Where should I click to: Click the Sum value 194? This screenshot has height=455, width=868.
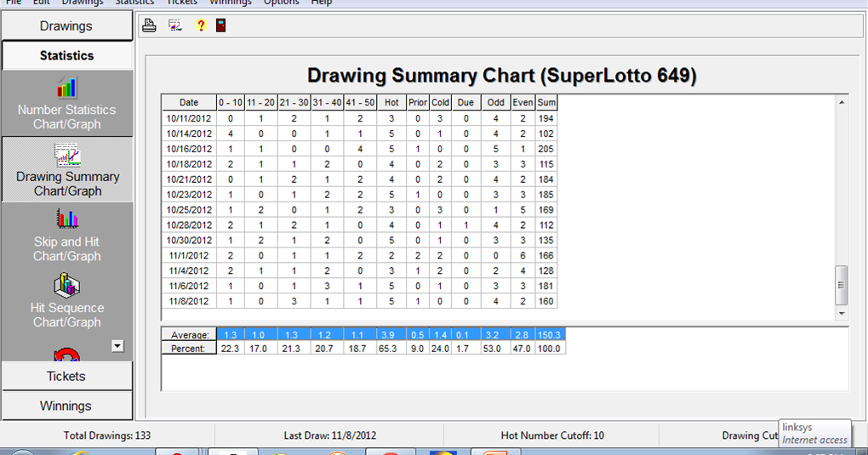point(545,118)
